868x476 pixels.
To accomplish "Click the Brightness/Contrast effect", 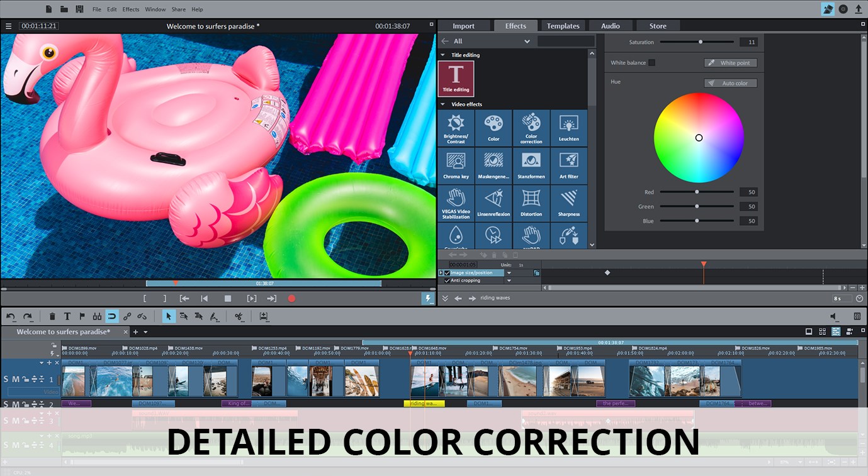I will point(456,128).
